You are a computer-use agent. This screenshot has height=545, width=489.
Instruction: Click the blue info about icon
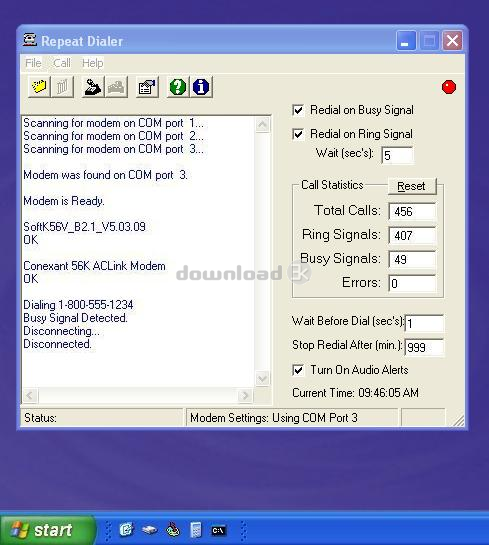tap(201, 87)
